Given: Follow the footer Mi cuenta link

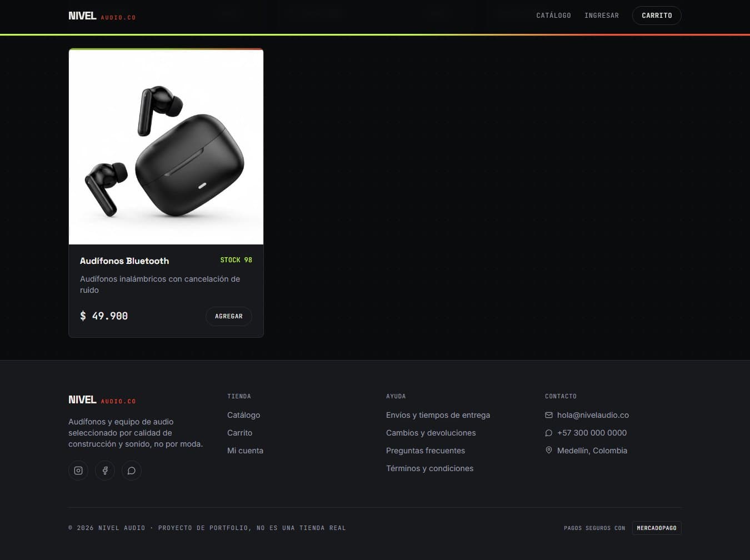Looking at the screenshot, I should pos(245,451).
